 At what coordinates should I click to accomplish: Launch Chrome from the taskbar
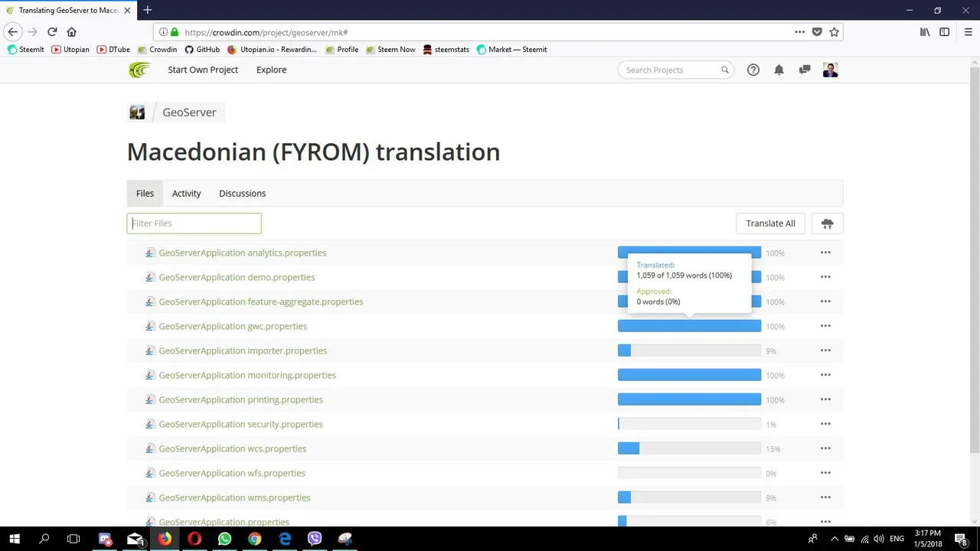point(254,539)
